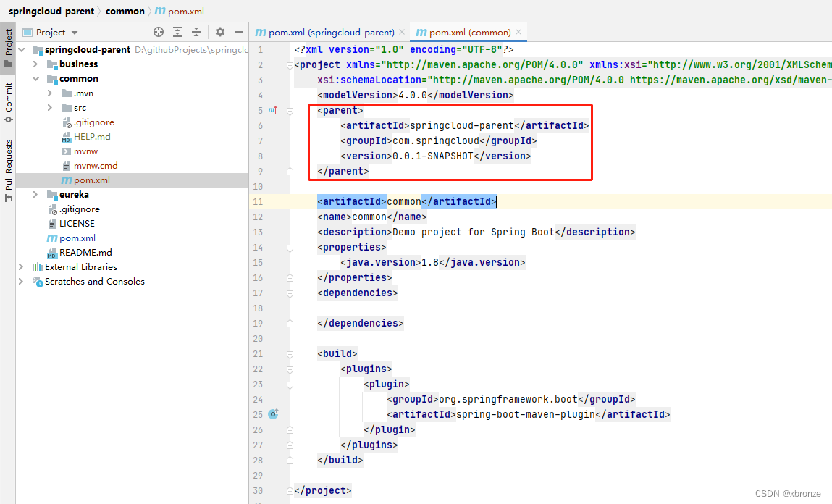Image resolution: width=832 pixels, height=504 pixels.
Task: Expand the eureka module folder
Action: [x=35, y=195]
